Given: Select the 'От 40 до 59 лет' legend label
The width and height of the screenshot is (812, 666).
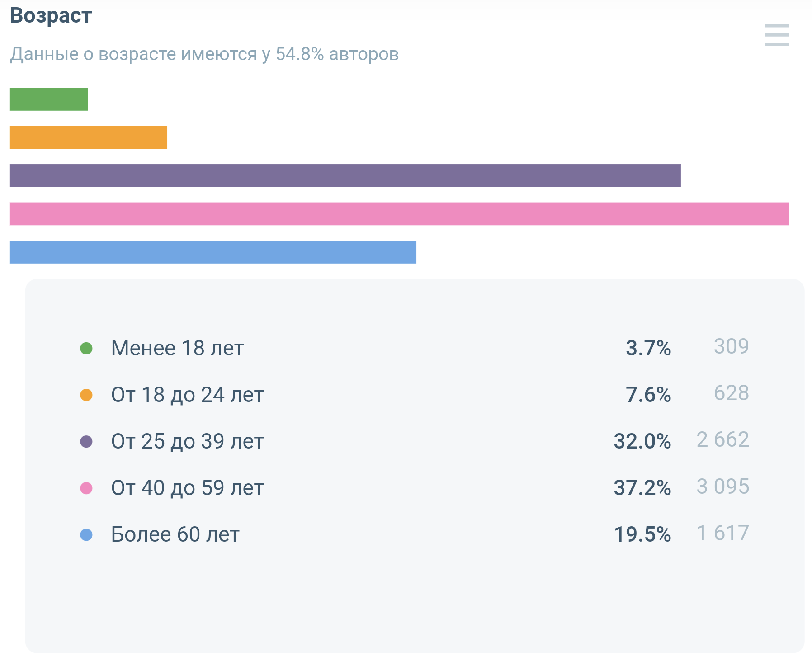Looking at the screenshot, I should [187, 488].
